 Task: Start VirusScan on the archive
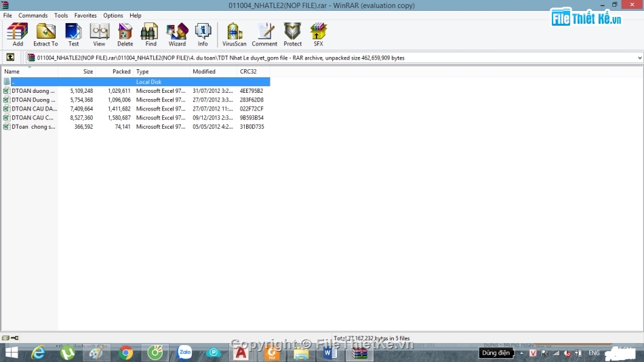click(x=234, y=35)
